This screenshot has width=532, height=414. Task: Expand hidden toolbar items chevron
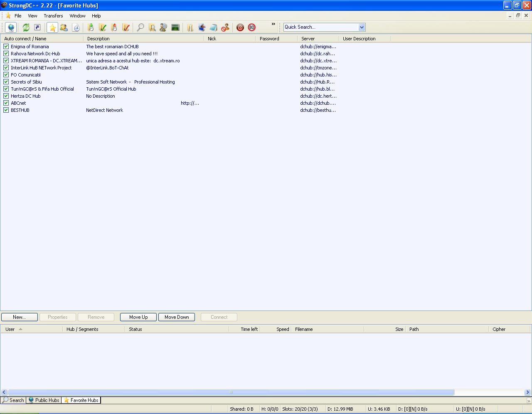(273, 24)
